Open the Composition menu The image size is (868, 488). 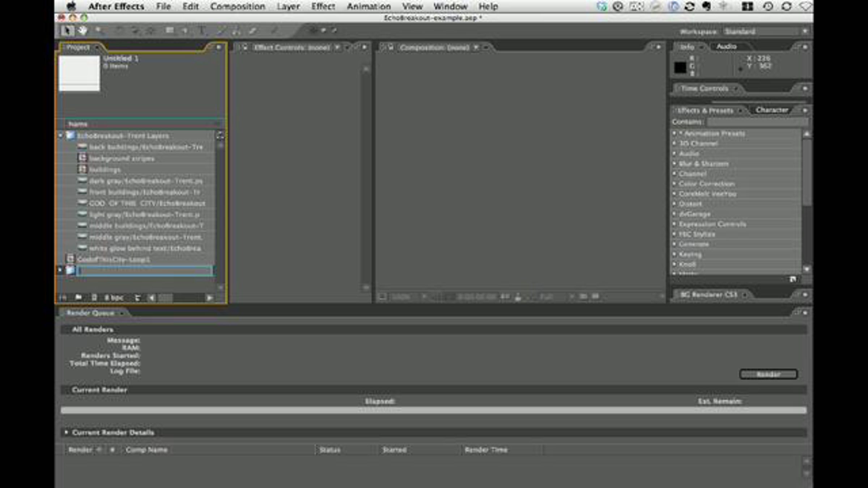pyautogui.click(x=238, y=7)
